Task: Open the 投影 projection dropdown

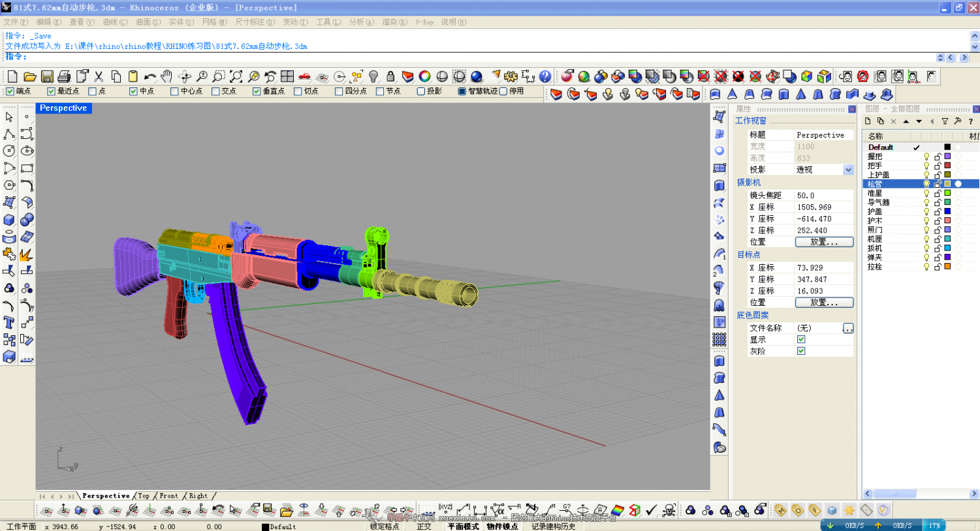Action: tap(848, 170)
